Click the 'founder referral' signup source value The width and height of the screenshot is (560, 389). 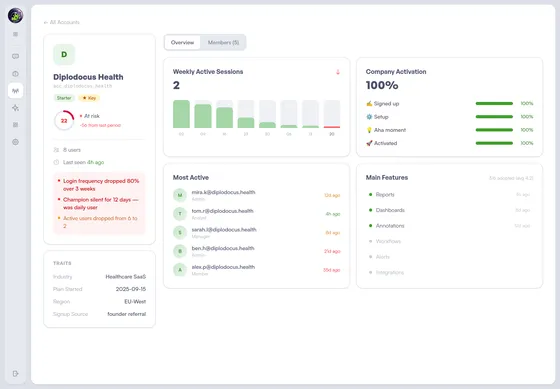127,314
